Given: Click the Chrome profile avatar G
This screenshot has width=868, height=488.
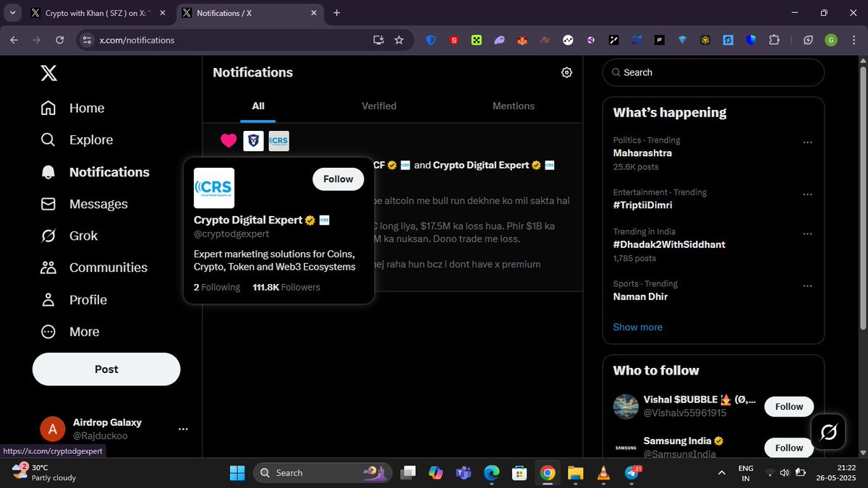Looking at the screenshot, I should pyautogui.click(x=831, y=40).
